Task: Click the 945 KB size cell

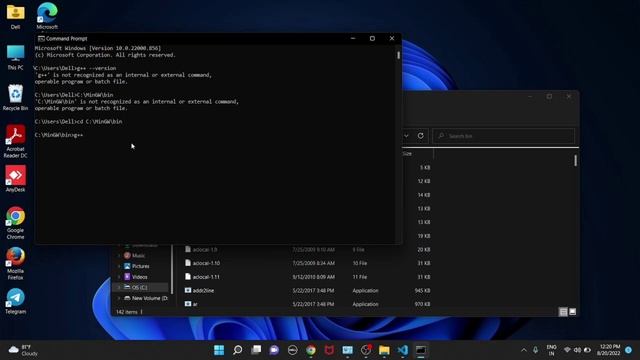Action: [x=422, y=291]
